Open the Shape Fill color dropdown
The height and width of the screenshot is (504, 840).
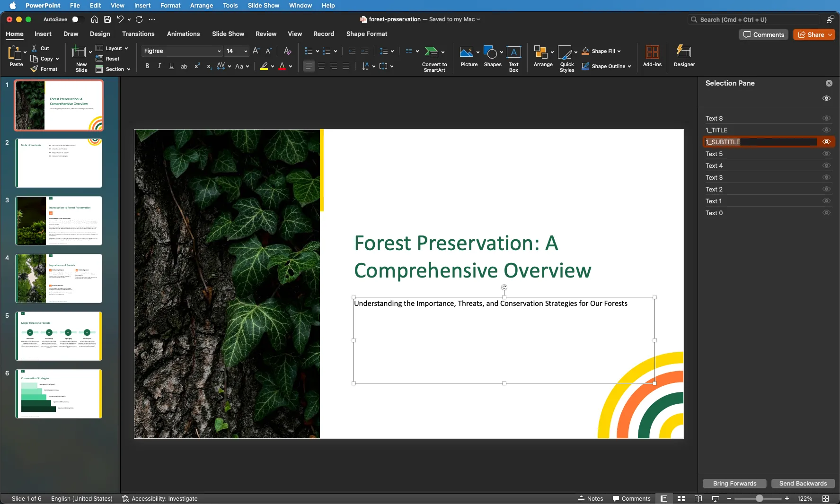[619, 51]
